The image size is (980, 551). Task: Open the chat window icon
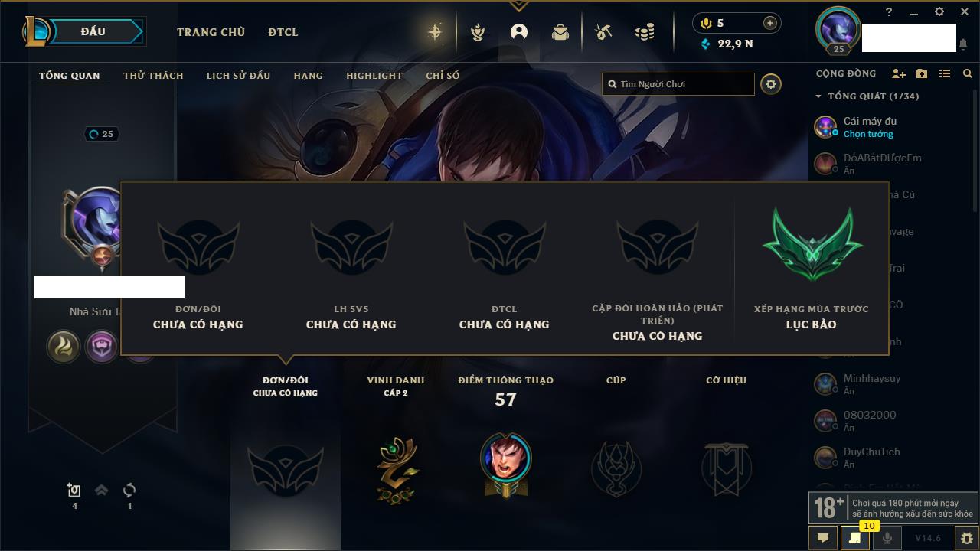[823, 538]
